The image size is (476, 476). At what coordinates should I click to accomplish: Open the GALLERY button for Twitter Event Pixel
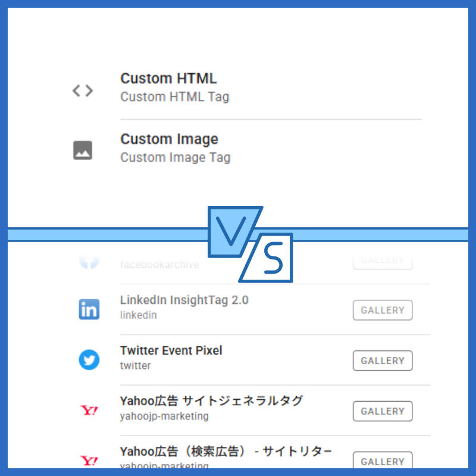pyautogui.click(x=383, y=361)
